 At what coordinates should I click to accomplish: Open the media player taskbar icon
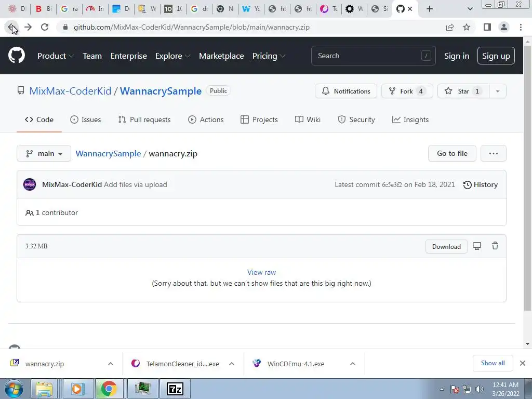coord(77,389)
